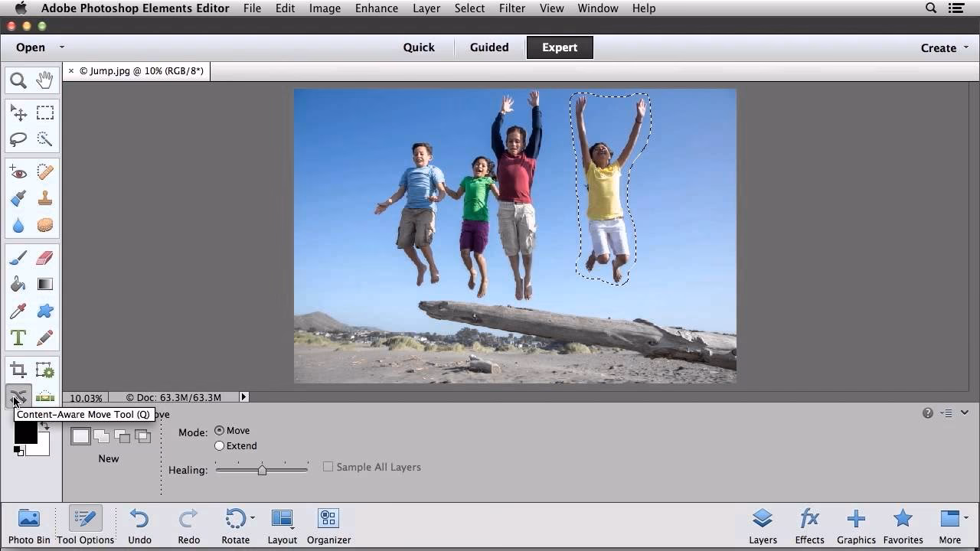This screenshot has height=551, width=980.
Task: Switch to the Guided tab
Action: click(x=488, y=47)
